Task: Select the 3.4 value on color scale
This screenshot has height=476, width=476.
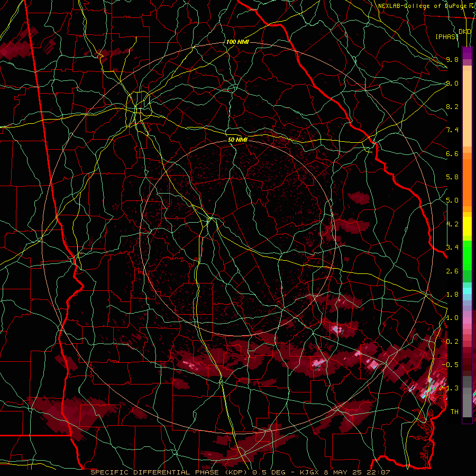Action: (x=452, y=248)
